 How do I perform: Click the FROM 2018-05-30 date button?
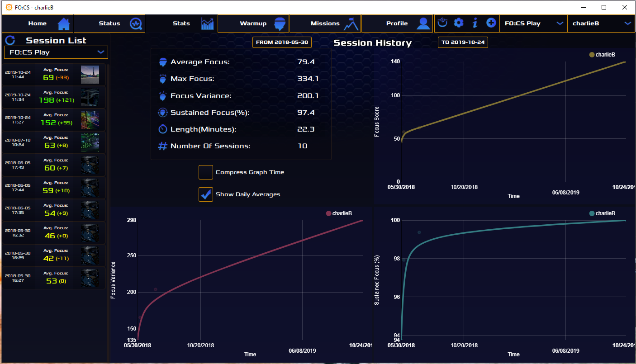[282, 42]
